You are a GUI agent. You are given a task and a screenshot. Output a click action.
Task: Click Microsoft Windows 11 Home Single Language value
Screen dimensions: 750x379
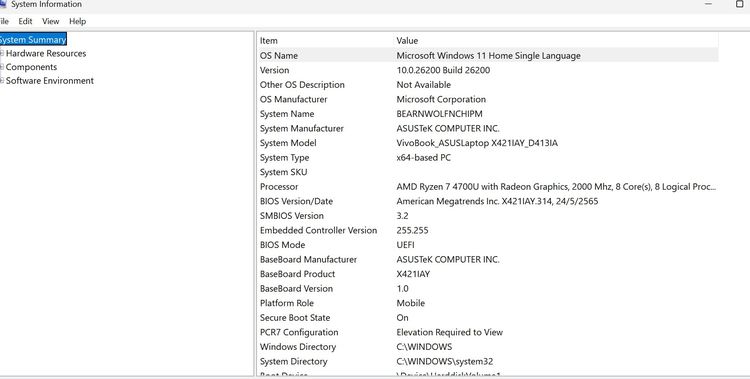(x=489, y=56)
